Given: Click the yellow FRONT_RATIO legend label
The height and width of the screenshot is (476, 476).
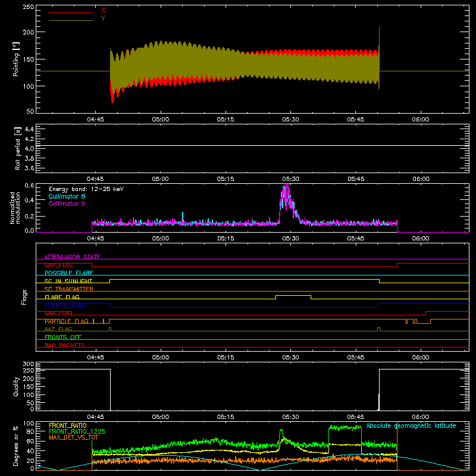Looking at the screenshot, I should coord(68,425).
